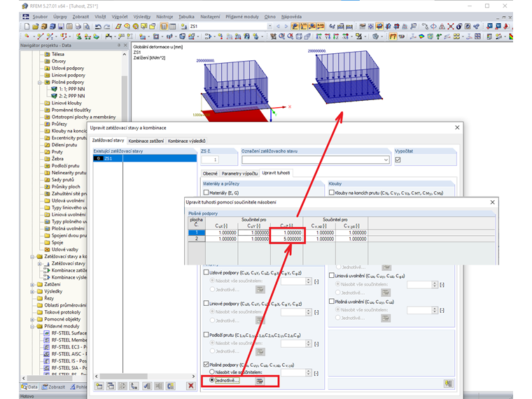Check the Klouby na koncích prutu checkbox
532x399 pixels.
pyautogui.click(x=332, y=192)
